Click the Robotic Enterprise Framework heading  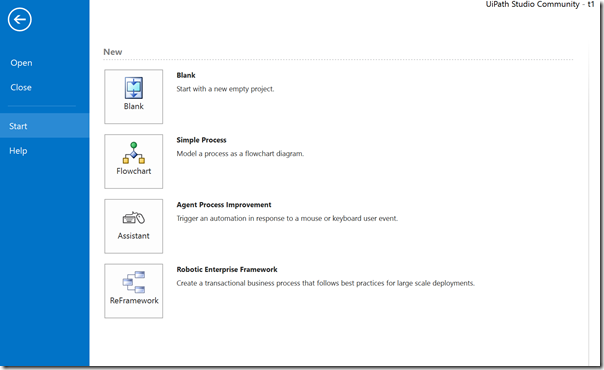coord(227,269)
